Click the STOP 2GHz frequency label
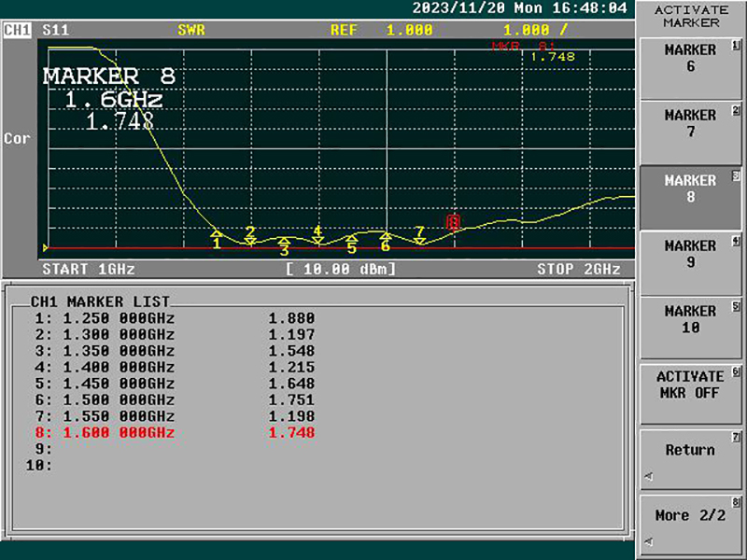This screenshot has height=560, width=747. point(579,269)
